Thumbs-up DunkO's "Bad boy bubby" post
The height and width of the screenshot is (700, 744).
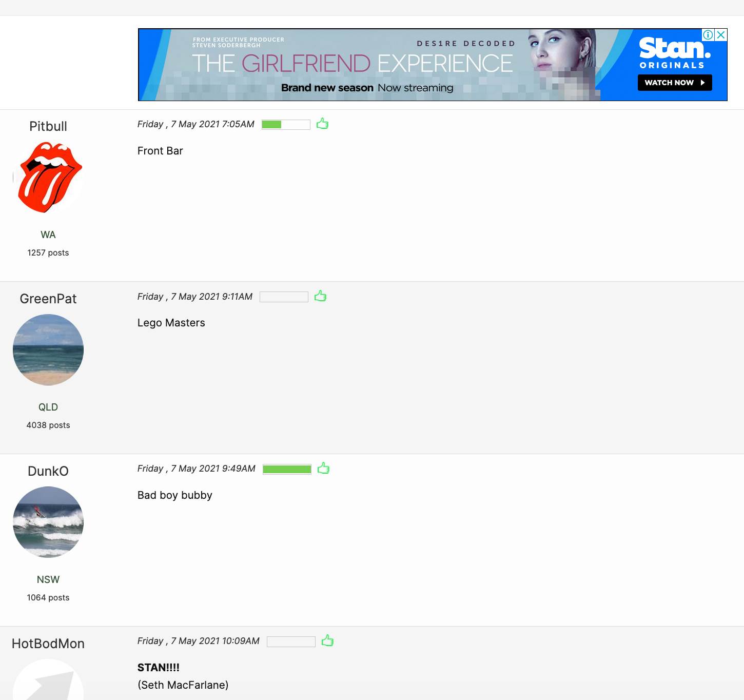323,469
